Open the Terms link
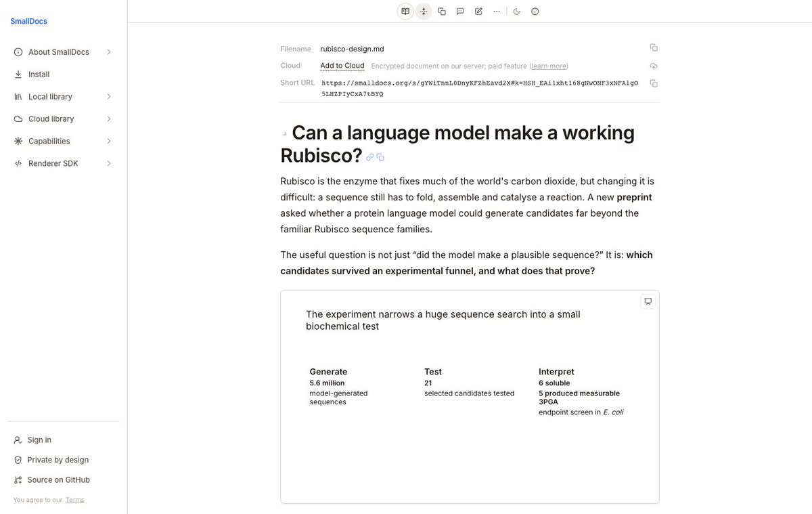 (x=75, y=500)
